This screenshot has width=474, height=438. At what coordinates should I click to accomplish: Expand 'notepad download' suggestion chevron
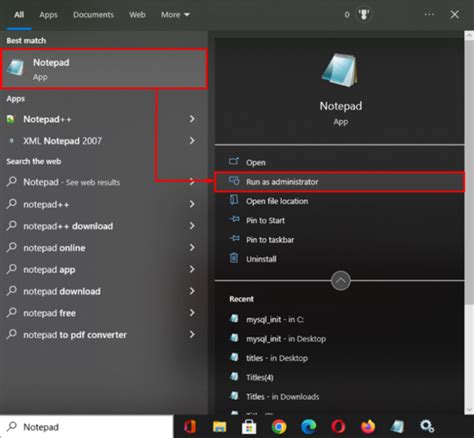click(x=192, y=291)
